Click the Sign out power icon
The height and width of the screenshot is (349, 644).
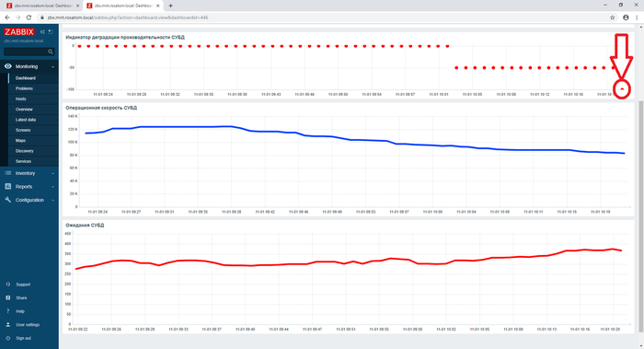click(x=7, y=338)
